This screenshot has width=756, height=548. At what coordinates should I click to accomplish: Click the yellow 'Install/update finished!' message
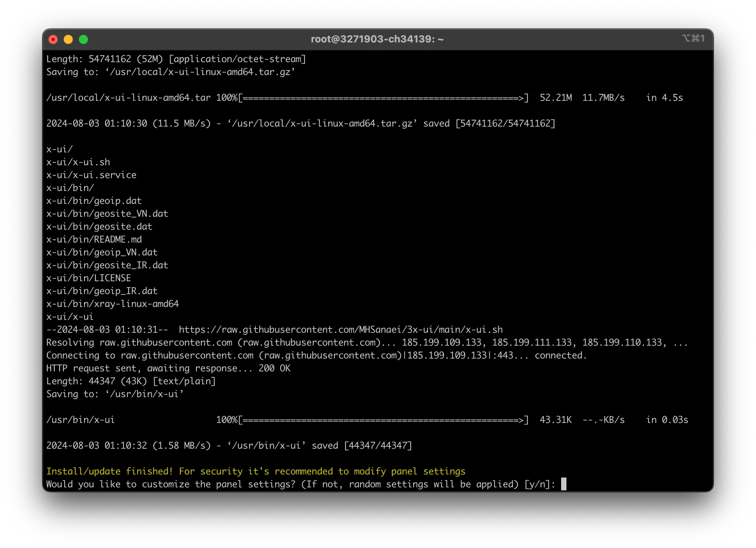coord(256,471)
